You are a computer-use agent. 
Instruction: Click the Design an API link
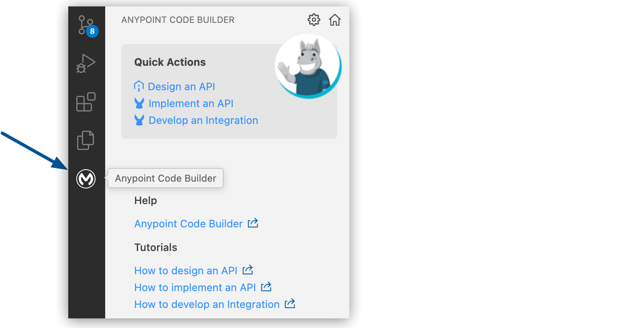tap(181, 87)
